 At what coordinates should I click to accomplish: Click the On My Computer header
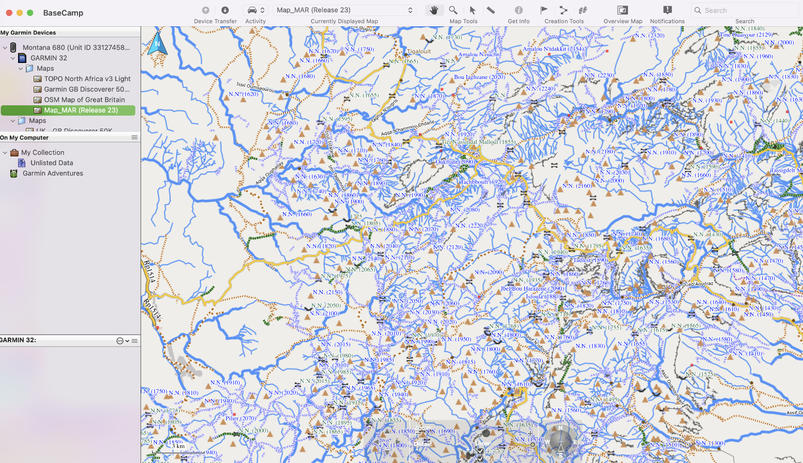pyautogui.click(x=25, y=138)
